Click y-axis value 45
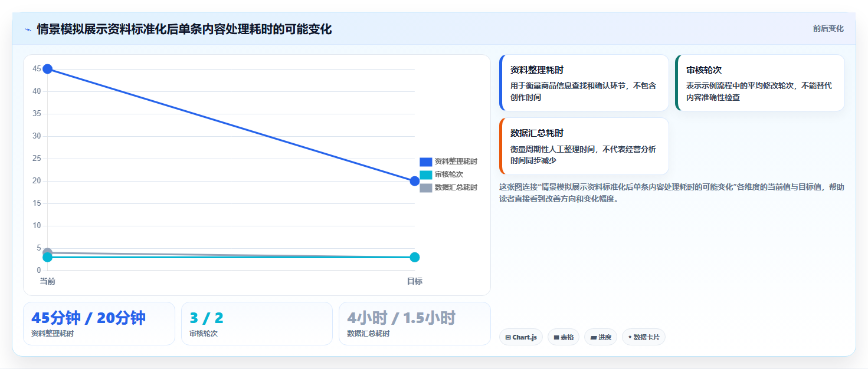 tap(37, 69)
